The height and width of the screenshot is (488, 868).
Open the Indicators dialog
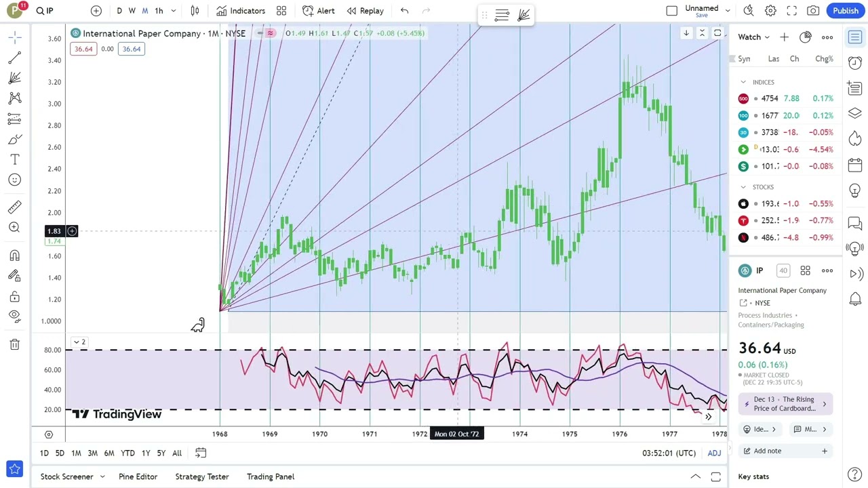[x=241, y=11]
